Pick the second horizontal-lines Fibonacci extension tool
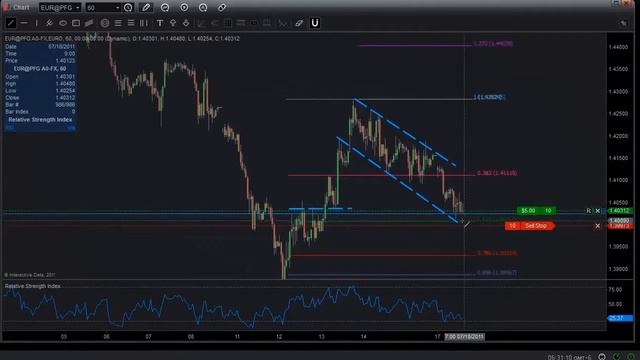Viewport: 640px width, 360px height. click(131, 23)
